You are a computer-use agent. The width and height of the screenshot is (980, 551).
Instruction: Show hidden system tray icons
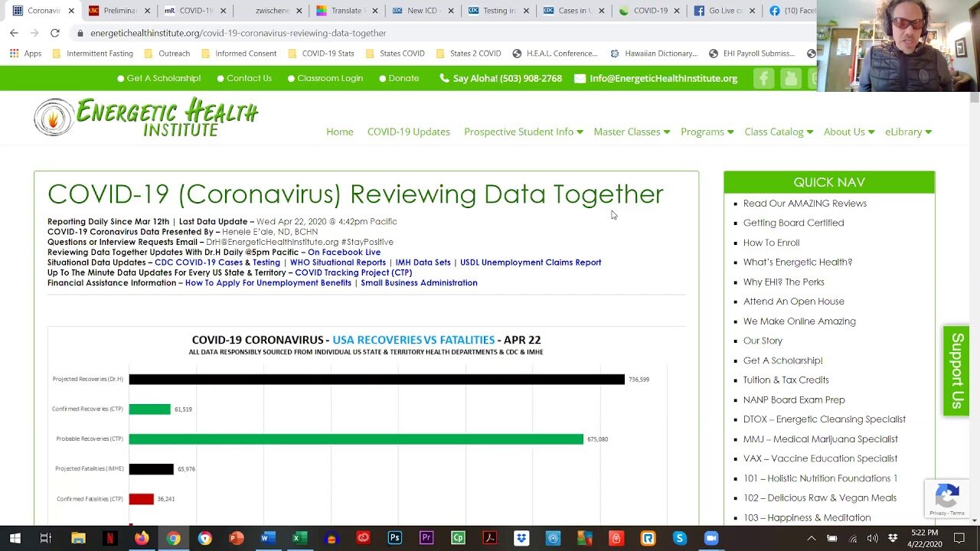(812, 538)
